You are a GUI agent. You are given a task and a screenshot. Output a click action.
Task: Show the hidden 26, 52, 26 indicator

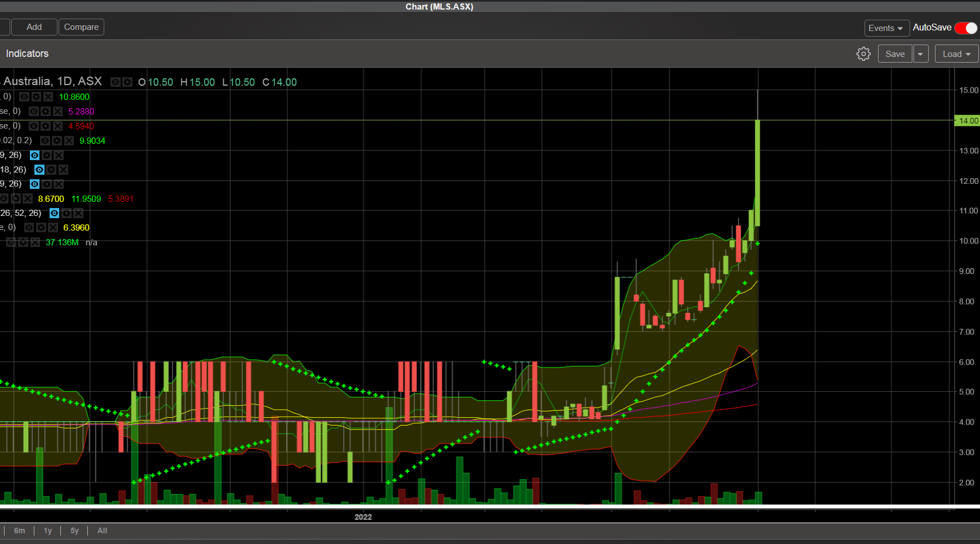(55, 213)
